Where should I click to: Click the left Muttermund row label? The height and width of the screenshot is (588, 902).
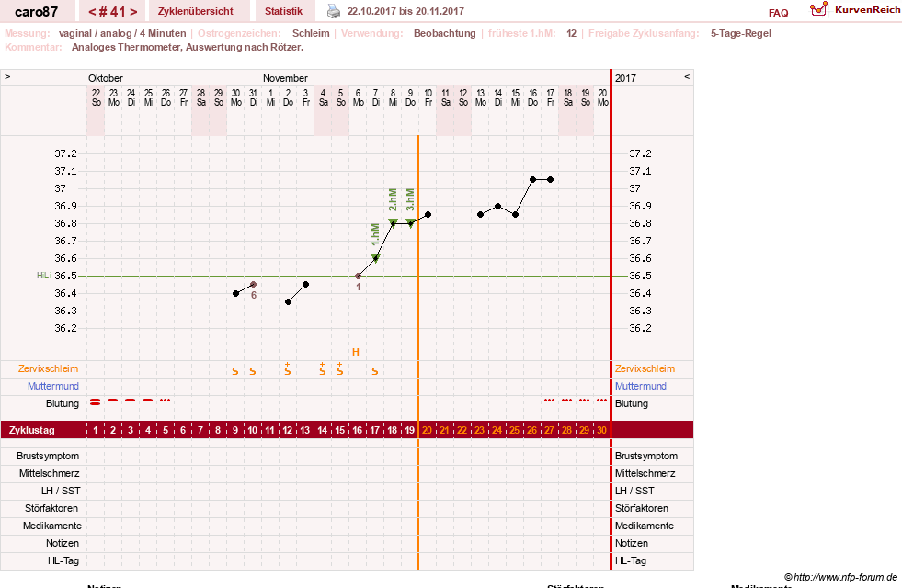[x=53, y=386]
